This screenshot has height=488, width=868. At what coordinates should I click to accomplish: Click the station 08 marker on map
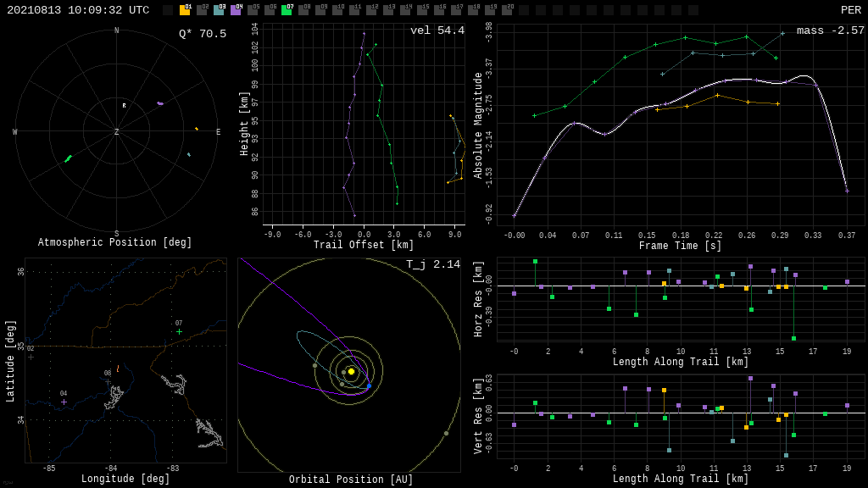pyautogui.click(x=108, y=380)
